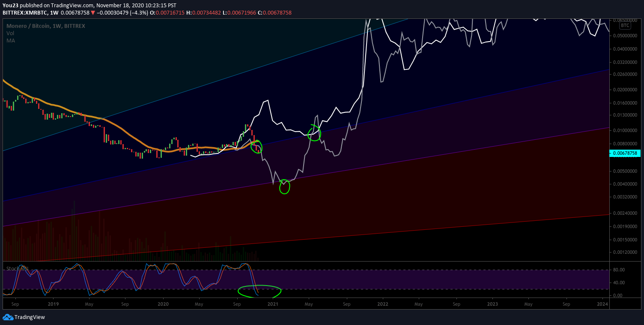Click the 0.00120000 price axis label
The height and width of the screenshot is (325, 644).
click(x=625, y=252)
